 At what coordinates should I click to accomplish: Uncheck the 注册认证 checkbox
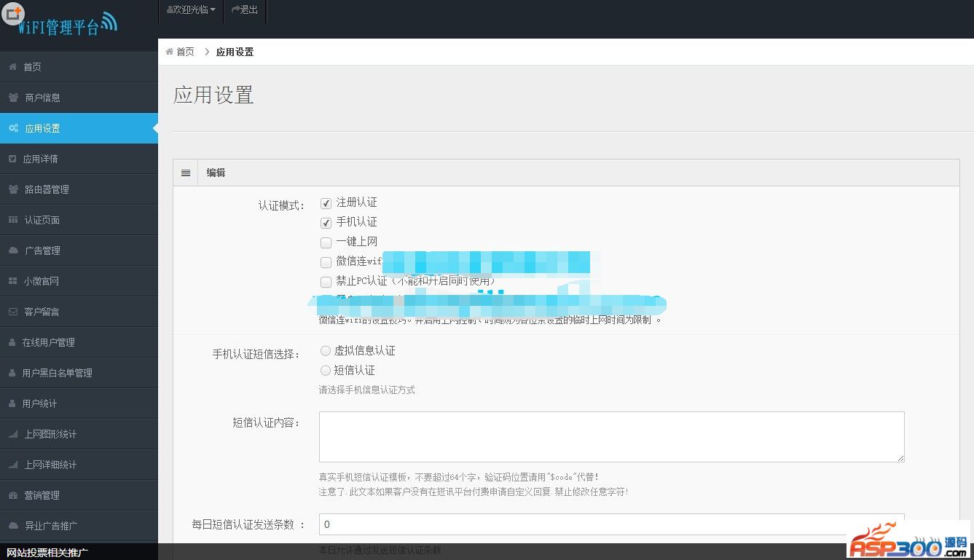tap(326, 203)
